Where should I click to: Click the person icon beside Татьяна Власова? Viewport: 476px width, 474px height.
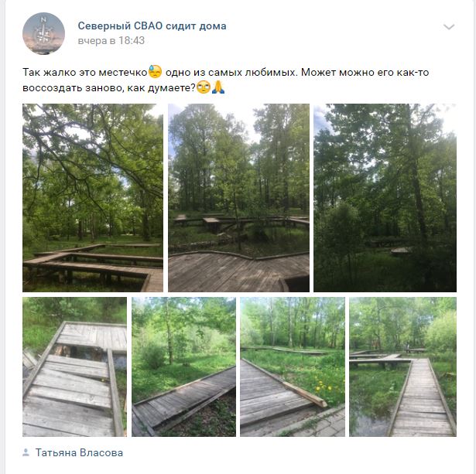(26, 452)
